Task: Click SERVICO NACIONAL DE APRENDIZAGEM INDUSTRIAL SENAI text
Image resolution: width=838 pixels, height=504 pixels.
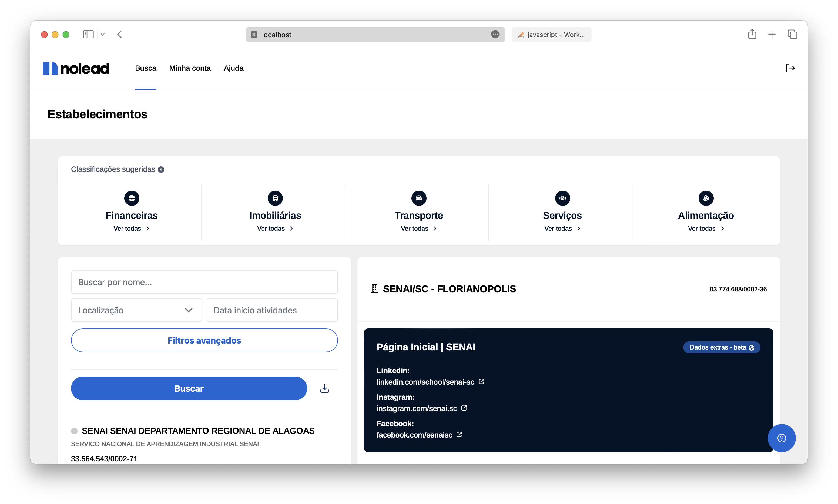Action: click(x=165, y=444)
